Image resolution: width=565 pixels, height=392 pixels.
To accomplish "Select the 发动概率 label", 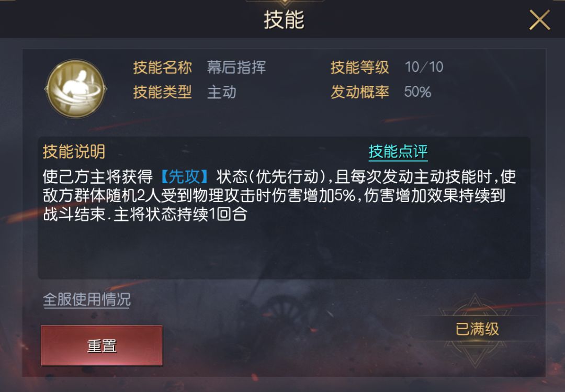I will pos(359,92).
